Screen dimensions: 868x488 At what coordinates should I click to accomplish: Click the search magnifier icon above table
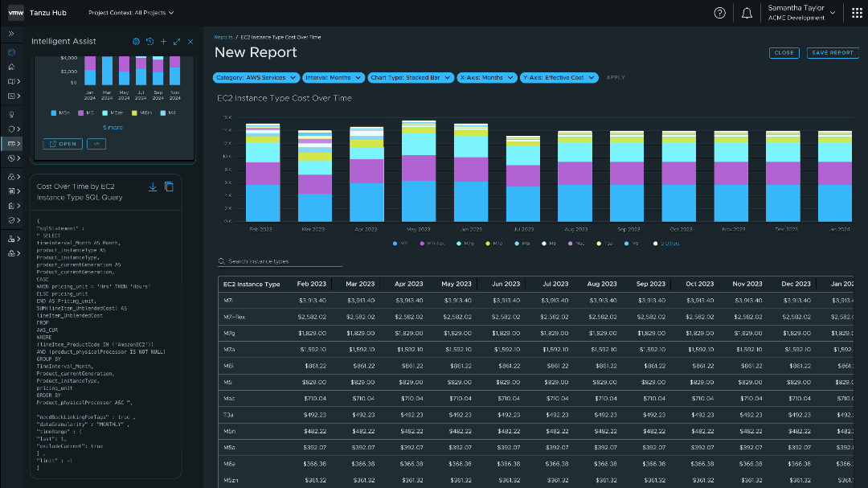[222, 261]
